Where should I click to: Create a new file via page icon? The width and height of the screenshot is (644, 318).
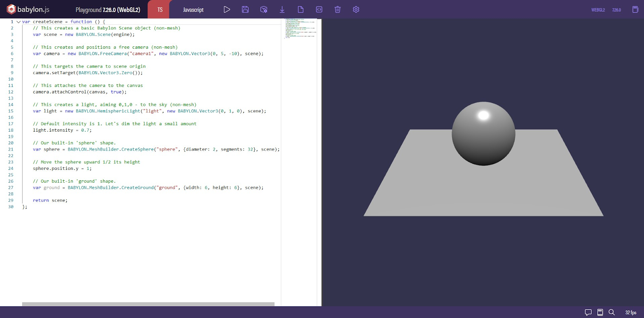(x=301, y=9)
